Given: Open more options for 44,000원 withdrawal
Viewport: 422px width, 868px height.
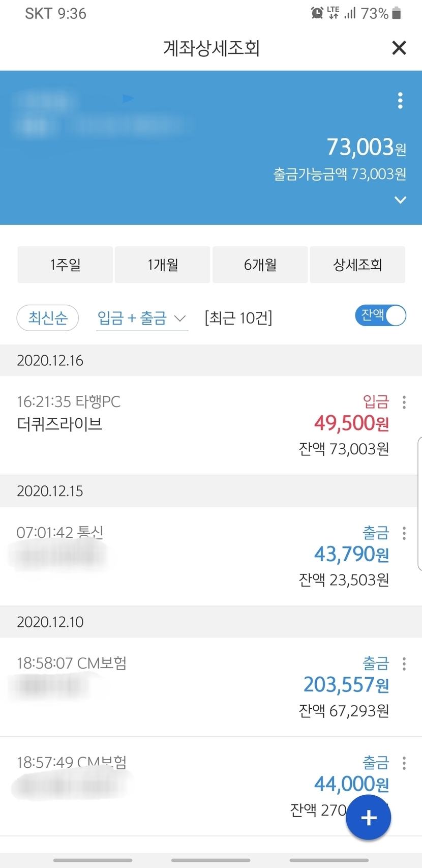Looking at the screenshot, I should point(404,763).
